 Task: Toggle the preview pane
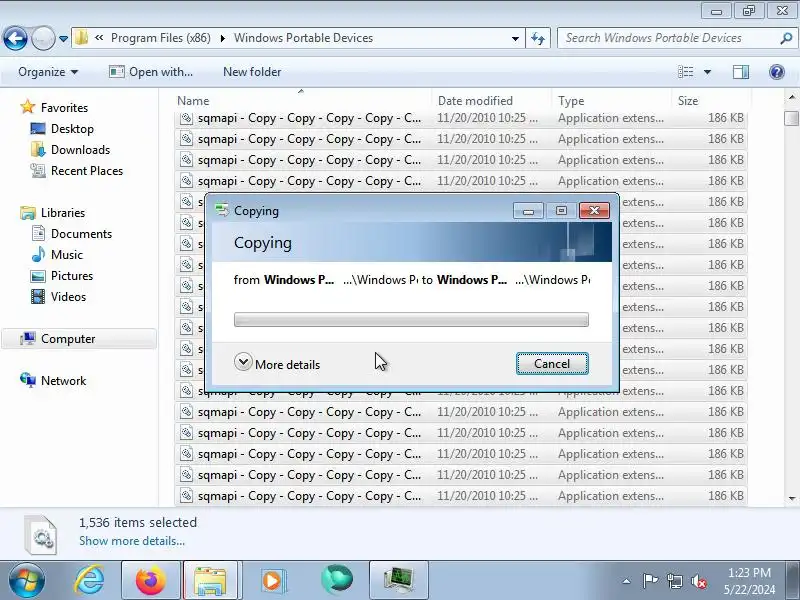(741, 72)
